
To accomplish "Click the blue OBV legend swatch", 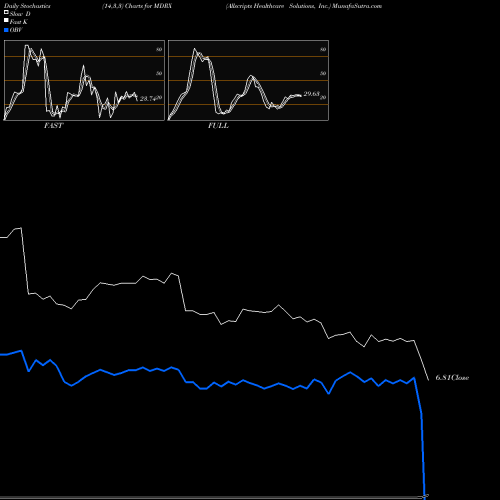I will tap(6, 30).
